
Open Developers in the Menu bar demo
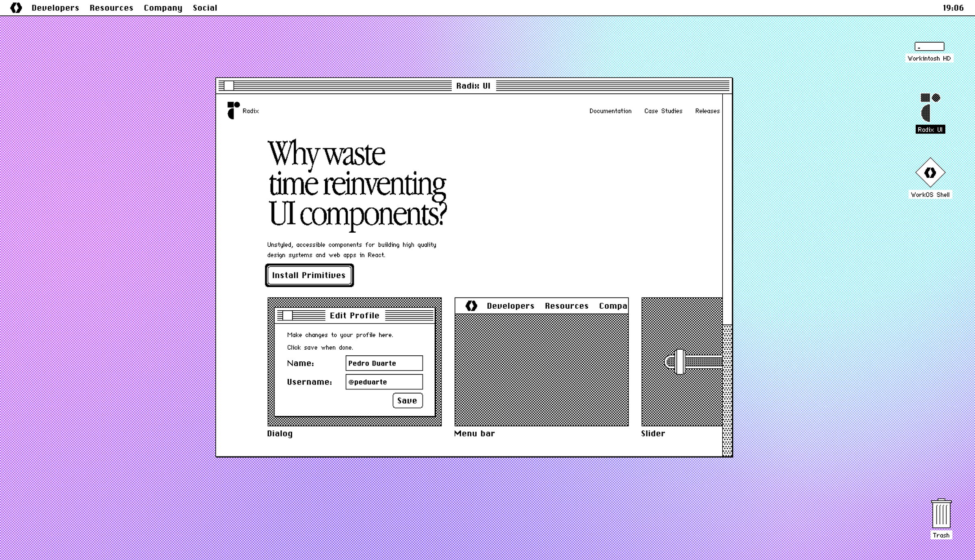pos(510,306)
